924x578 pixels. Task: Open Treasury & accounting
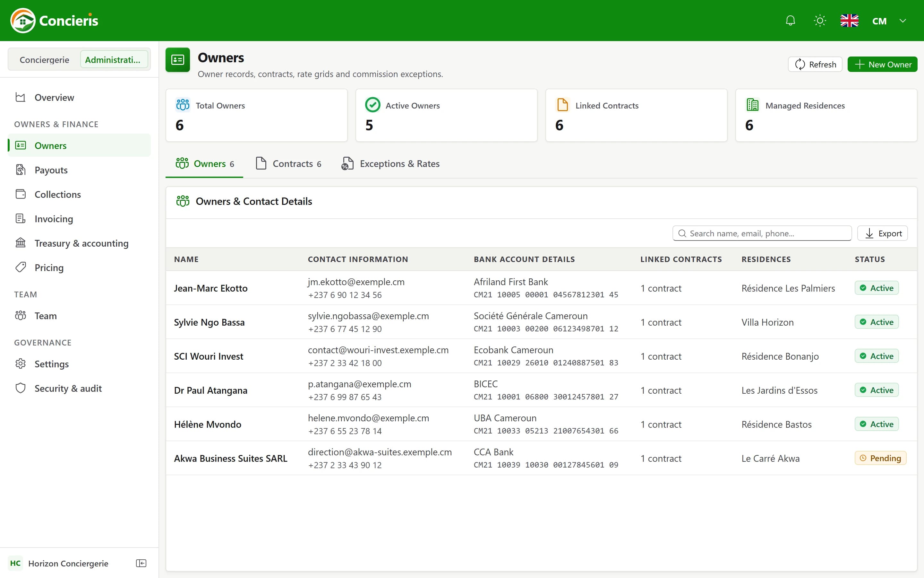point(79,243)
